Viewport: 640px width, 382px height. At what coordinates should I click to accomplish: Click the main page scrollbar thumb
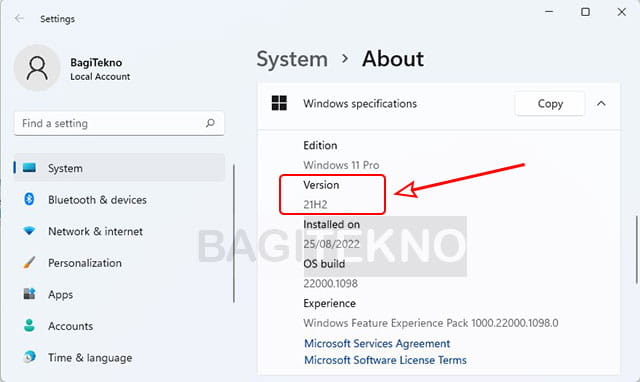[637, 249]
